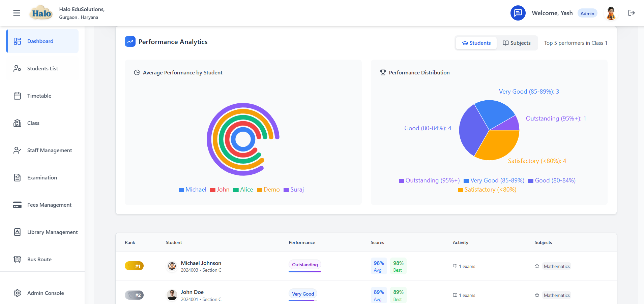Viewport: 644px width, 304px height.
Task: Open Examination in sidebar
Action: (42, 178)
